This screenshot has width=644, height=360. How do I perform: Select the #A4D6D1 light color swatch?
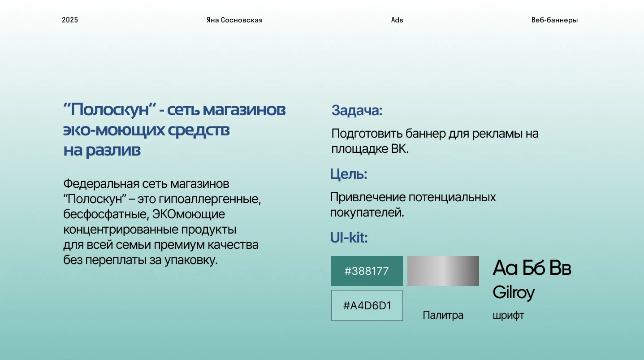367,305
